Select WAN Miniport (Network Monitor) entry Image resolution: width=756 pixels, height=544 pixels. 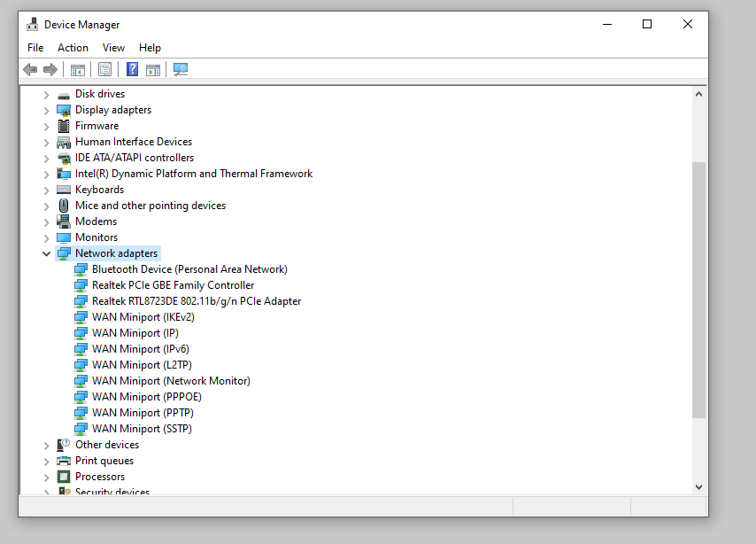171,381
